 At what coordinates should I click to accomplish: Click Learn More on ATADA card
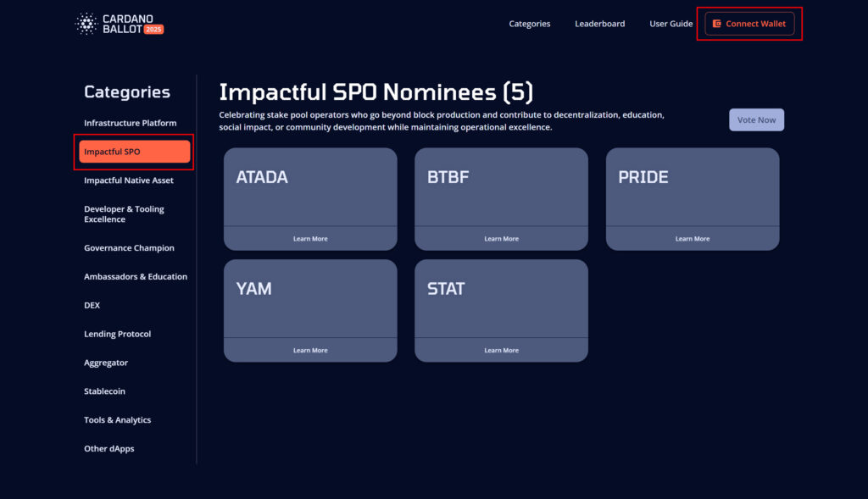310,239
